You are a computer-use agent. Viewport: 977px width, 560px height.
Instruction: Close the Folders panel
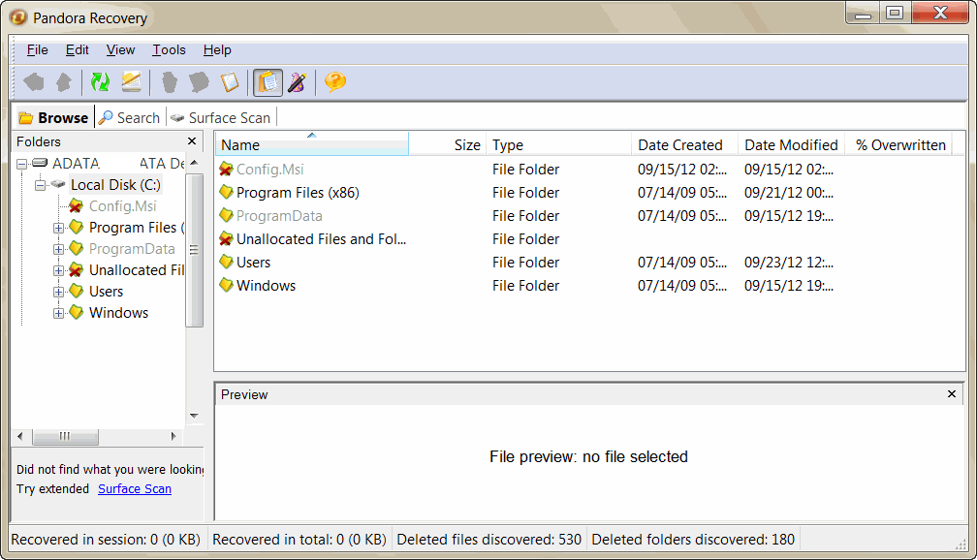pyautogui.click(x=192, y=141)
